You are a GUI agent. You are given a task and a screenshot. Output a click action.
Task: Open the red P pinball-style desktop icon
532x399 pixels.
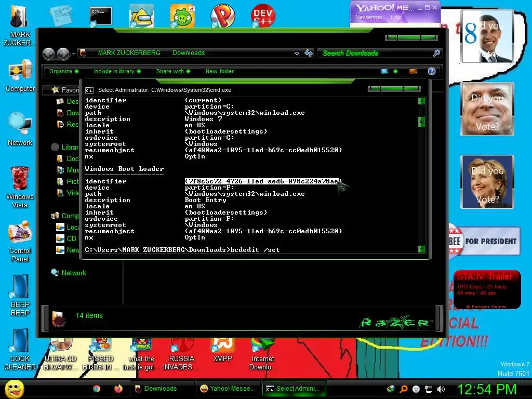click(222, 16)
